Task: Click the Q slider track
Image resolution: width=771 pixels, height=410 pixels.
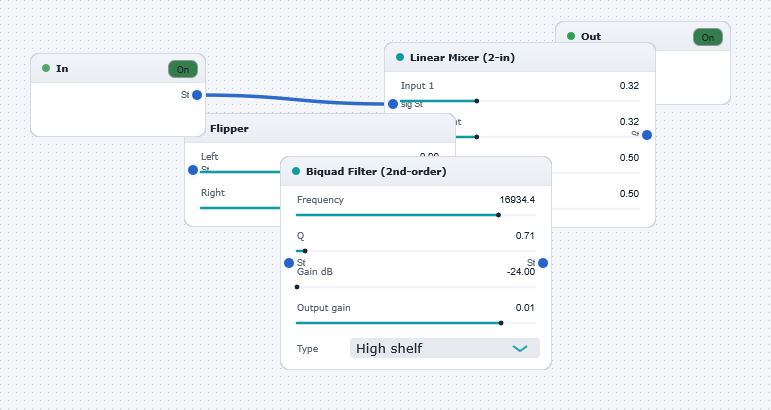Action: tap(416, 251)
